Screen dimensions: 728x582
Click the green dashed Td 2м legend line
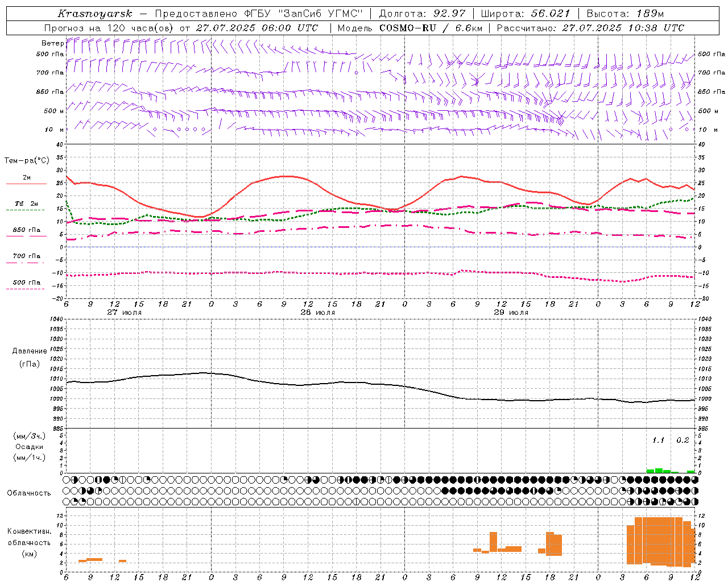(x=26, y=210)
